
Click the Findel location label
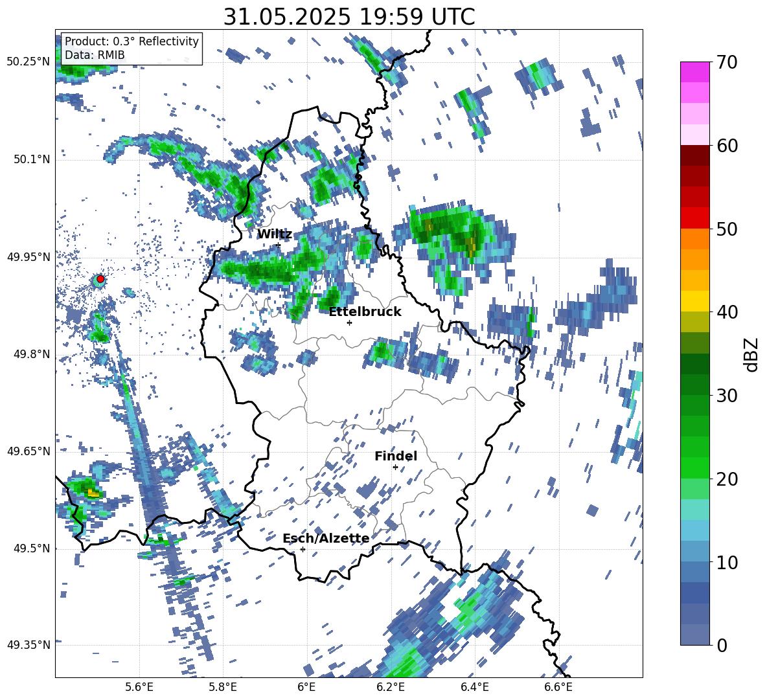[396, 456]
